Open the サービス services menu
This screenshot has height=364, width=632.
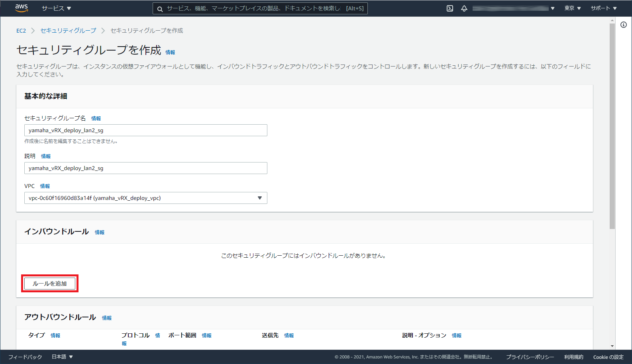(56, 8)
